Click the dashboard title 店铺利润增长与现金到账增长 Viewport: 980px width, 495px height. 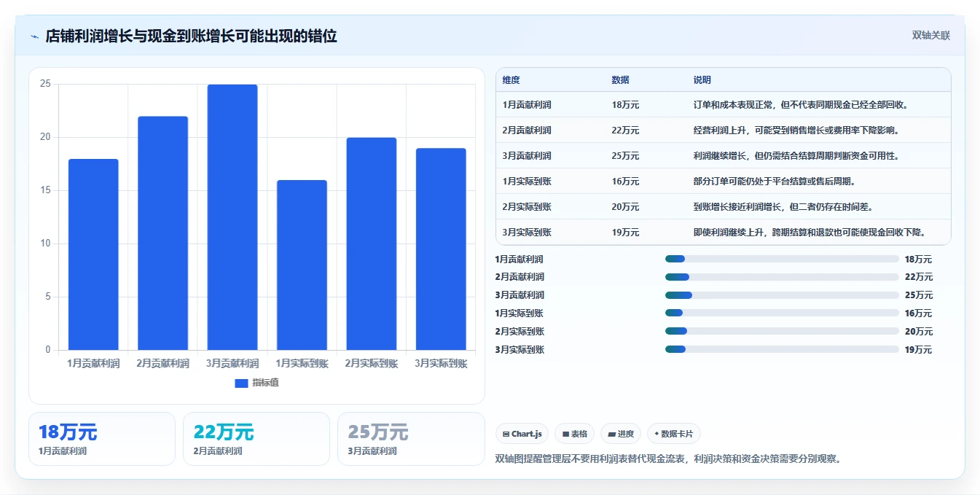click(191, 36)
